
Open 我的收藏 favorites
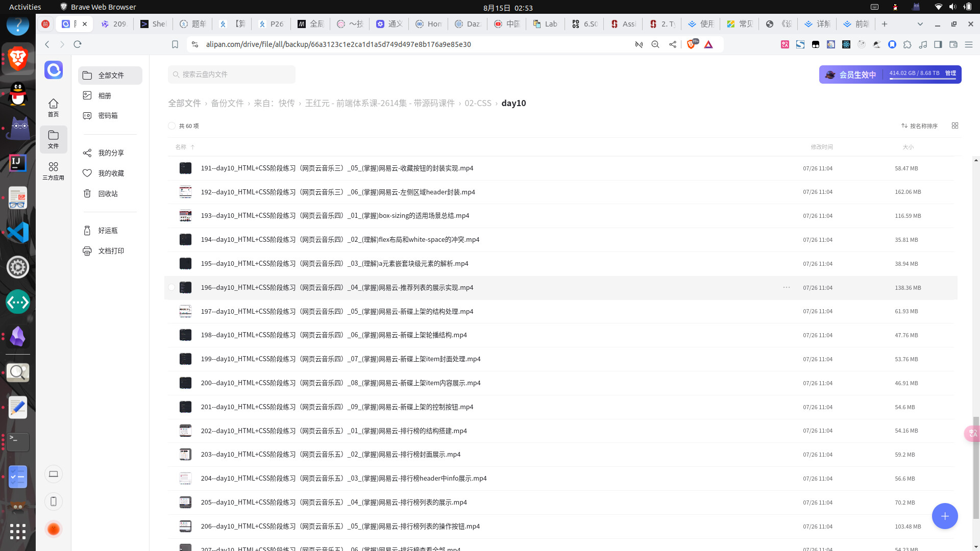coord(110,173)
